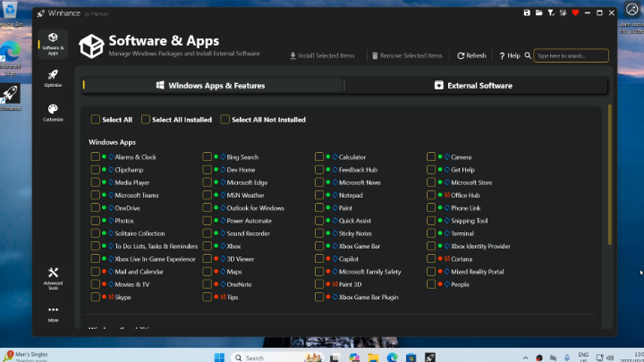Open the Software & Apps sidebar section

(x=53, y=44)
